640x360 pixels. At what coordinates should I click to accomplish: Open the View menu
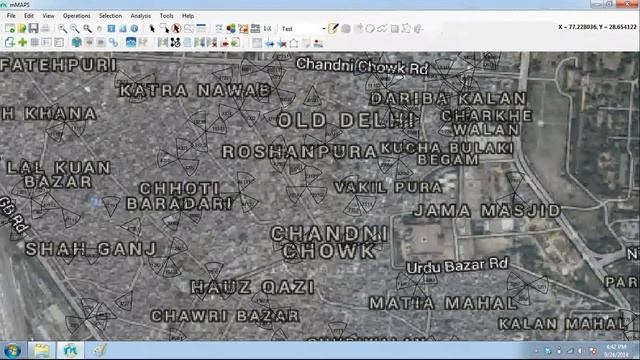[x=48, y=16]
